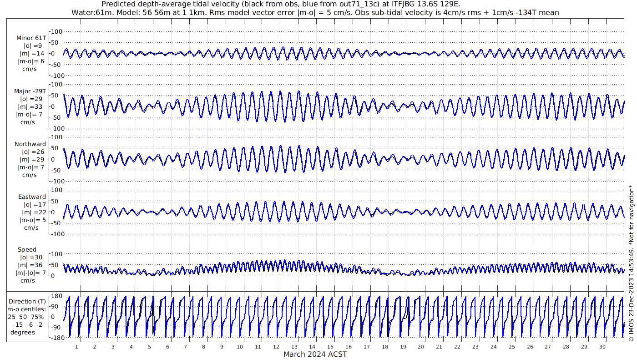Viewport: 637px width, 364px height.
Task: Click the title line starting "Predicted depth-average tidal velocity"
Action: pos(281,4)
